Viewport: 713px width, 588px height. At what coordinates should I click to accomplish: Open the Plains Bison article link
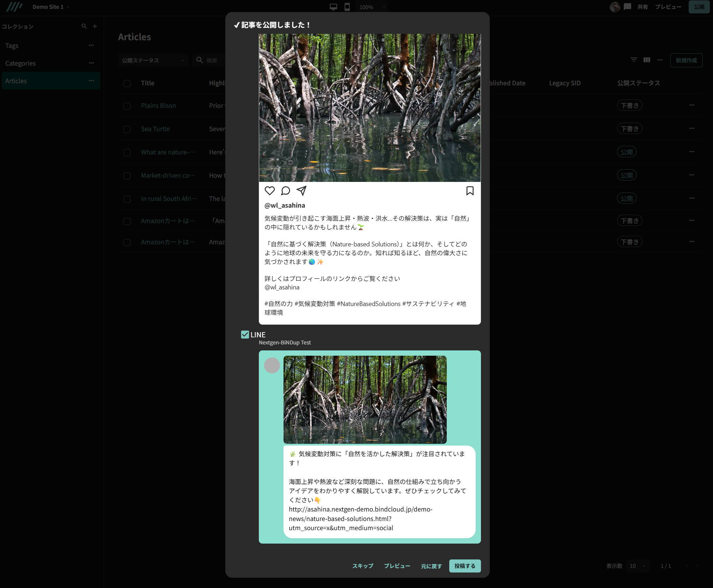click(158, 105)
